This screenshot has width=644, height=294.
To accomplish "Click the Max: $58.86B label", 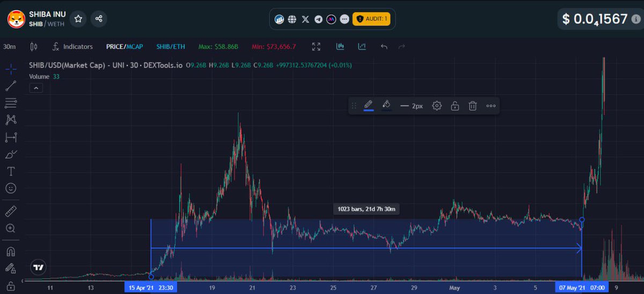I will (218, 47).
